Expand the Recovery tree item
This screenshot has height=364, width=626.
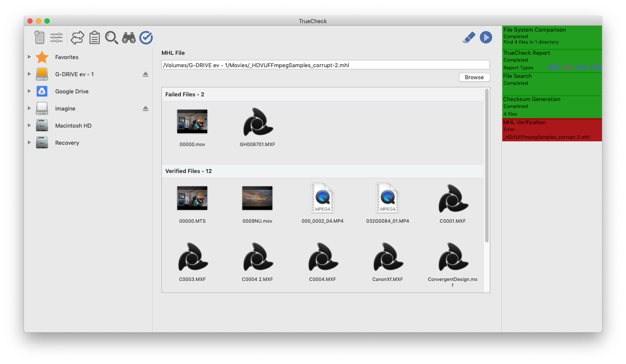click(29, 143)
